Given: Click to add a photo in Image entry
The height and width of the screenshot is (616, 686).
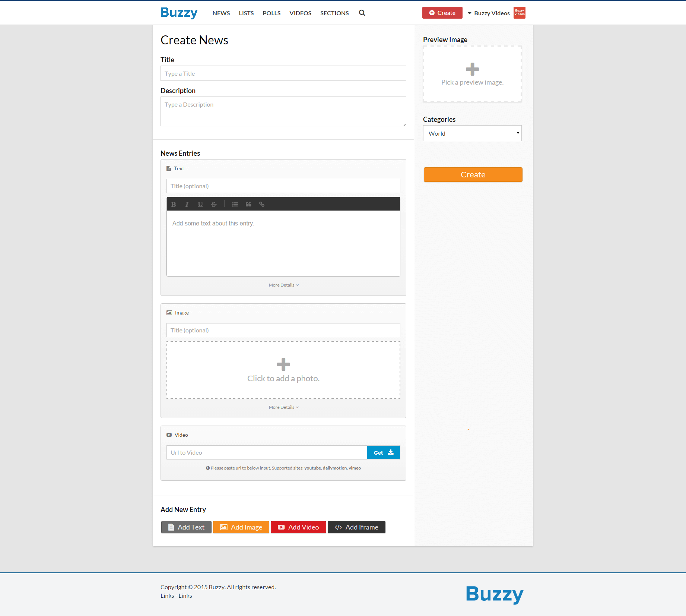Looking at the screenshot, I should coord(283,370).
